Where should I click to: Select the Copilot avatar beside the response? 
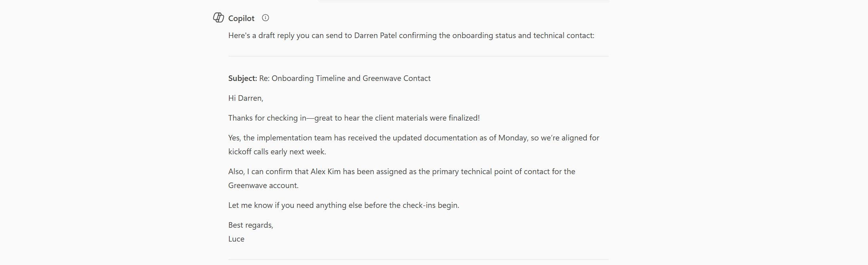click(x=218, y=18)
